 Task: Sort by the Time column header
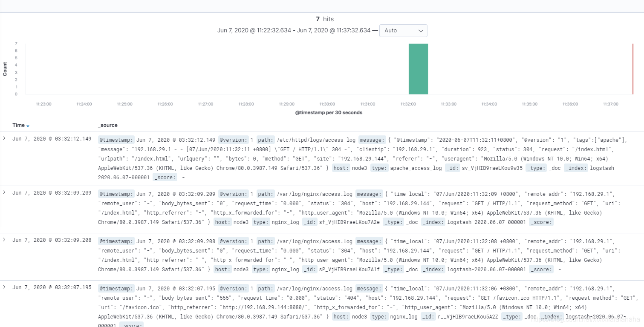[19, 125]
